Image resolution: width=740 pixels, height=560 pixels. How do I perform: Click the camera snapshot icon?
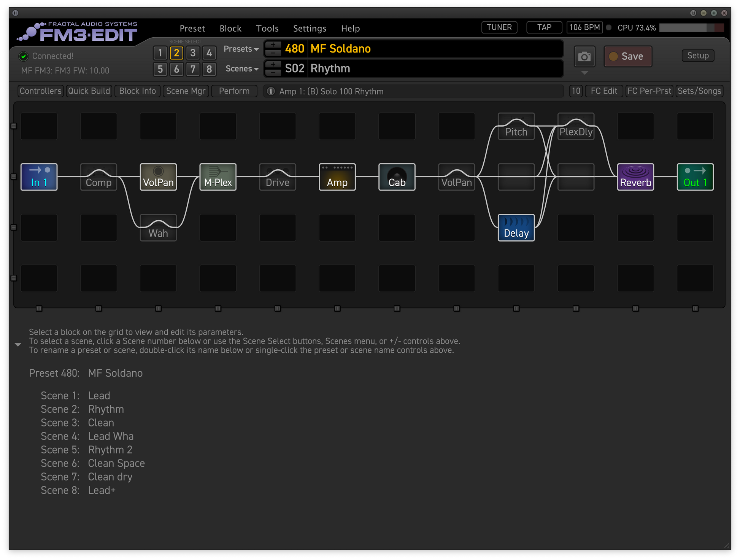[584, 57]
